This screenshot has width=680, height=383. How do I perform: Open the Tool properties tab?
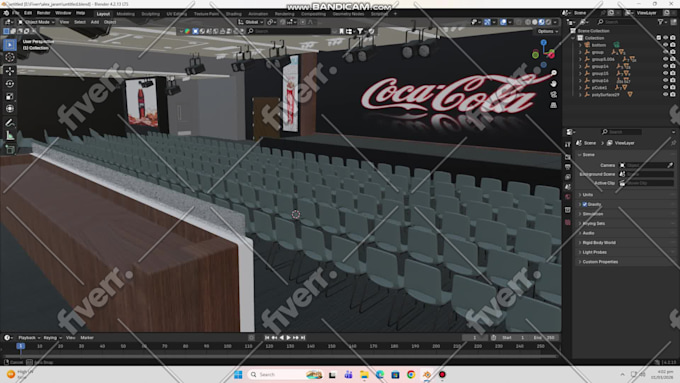(x=568, y=144)
